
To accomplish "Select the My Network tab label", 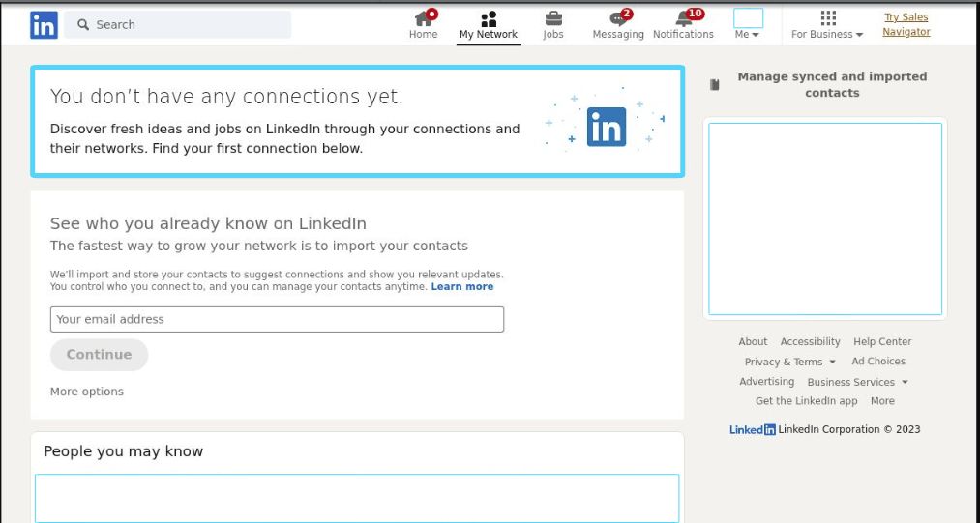I will [489, 35].
